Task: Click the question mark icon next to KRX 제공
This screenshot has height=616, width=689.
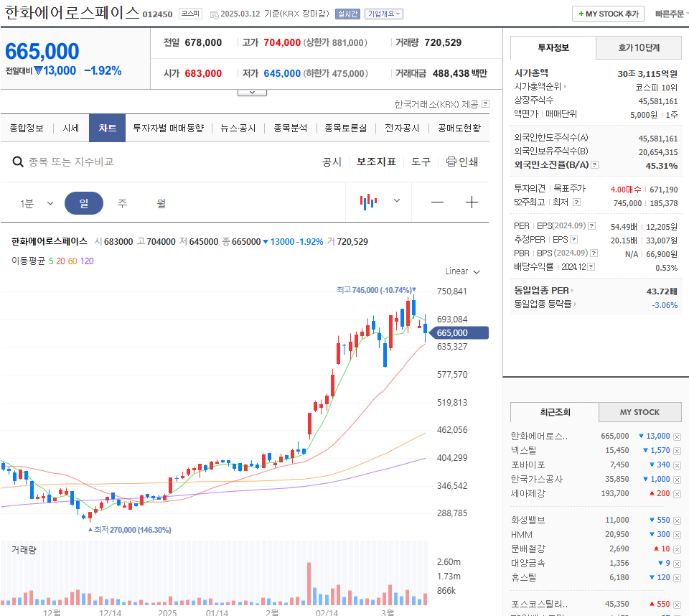Action: [x=486, y=104]
